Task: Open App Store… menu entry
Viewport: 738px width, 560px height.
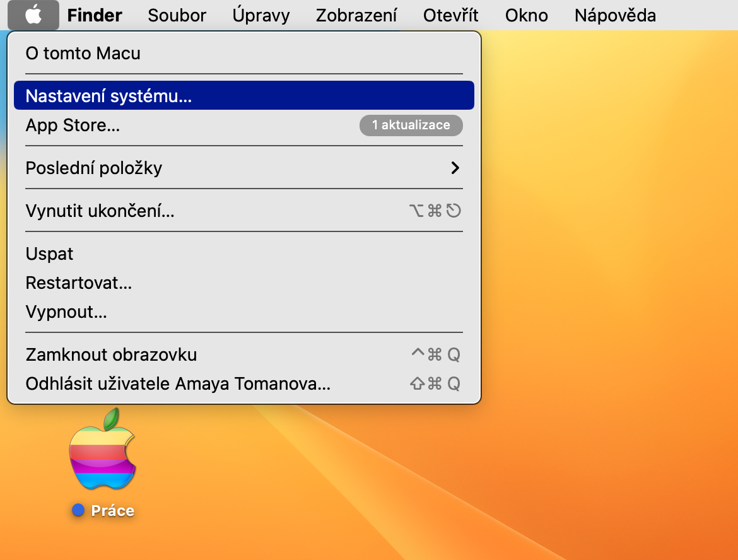Action: (244, 125)
